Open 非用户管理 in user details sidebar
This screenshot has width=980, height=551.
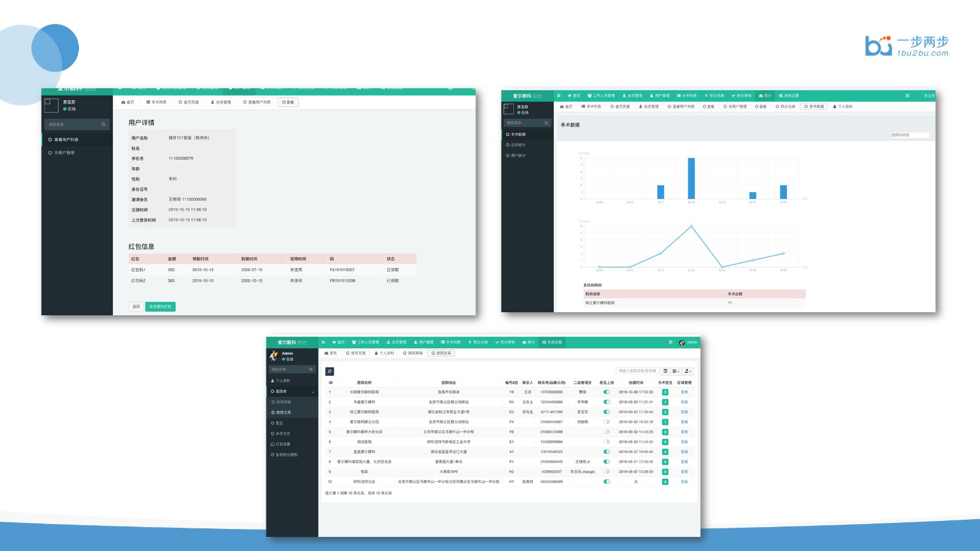(x=77, y=152)
